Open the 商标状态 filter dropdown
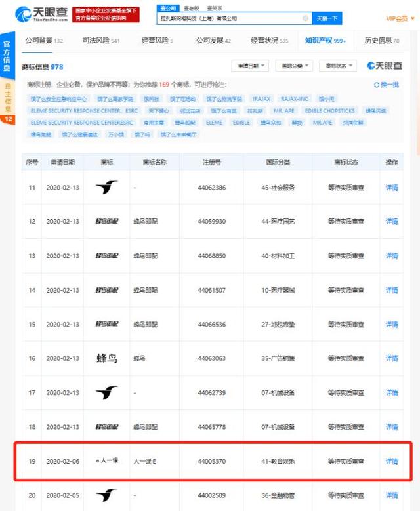 point(338,66)
